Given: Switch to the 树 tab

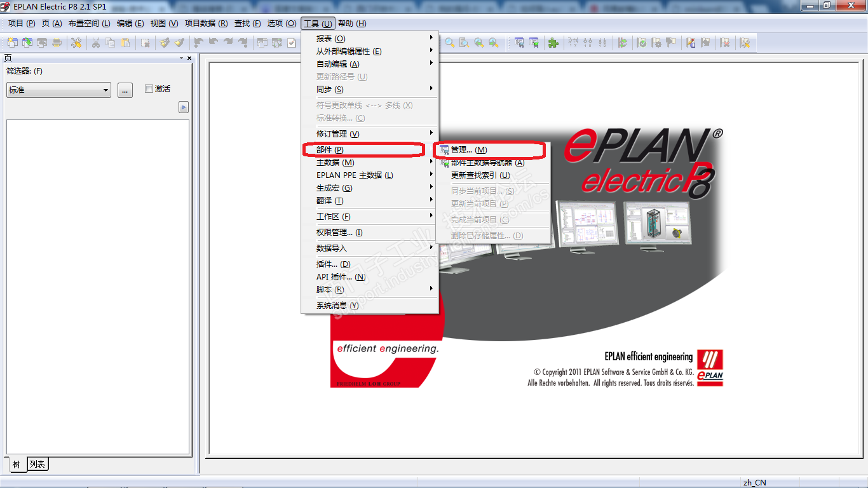Looking at the screenshot, I should (x=17, y=464).
